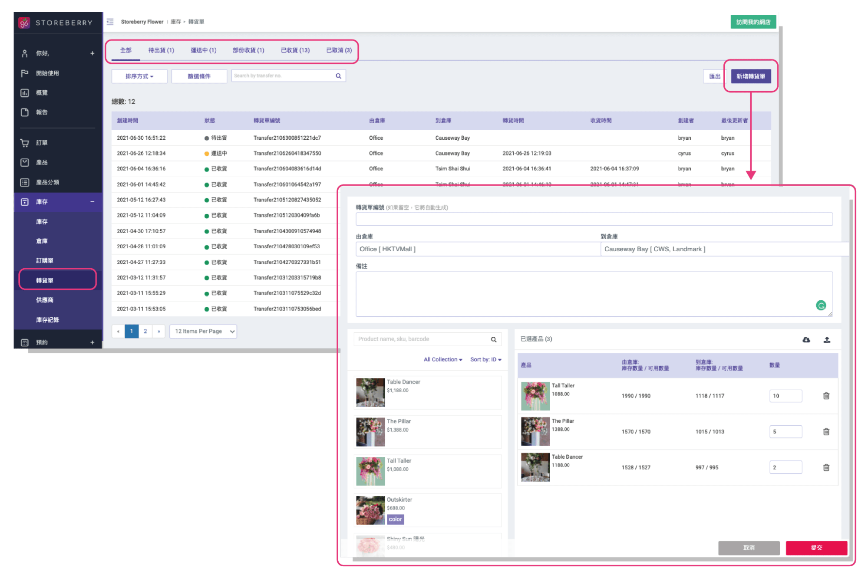Open the user profile icon menu 你好
The width and height of the screenshot is (868, 588).
point(25,53)
